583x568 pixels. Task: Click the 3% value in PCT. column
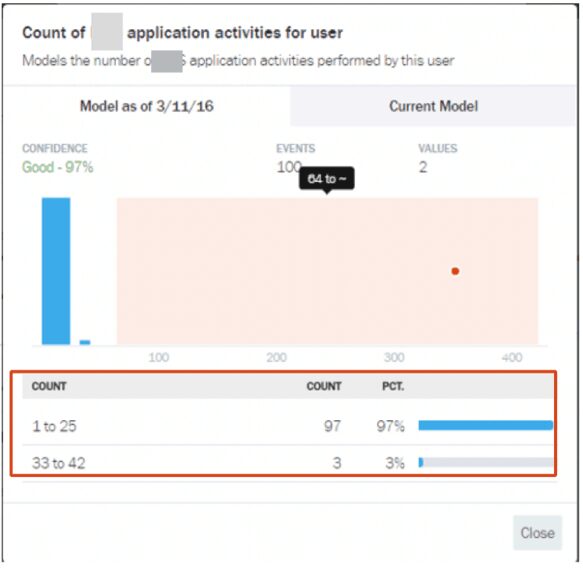395,463
